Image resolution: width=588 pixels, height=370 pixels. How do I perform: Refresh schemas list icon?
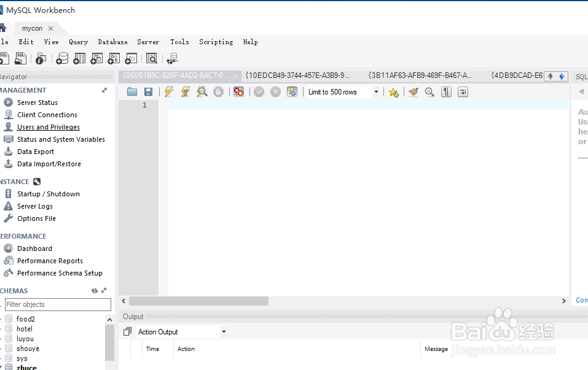point(95,291)
